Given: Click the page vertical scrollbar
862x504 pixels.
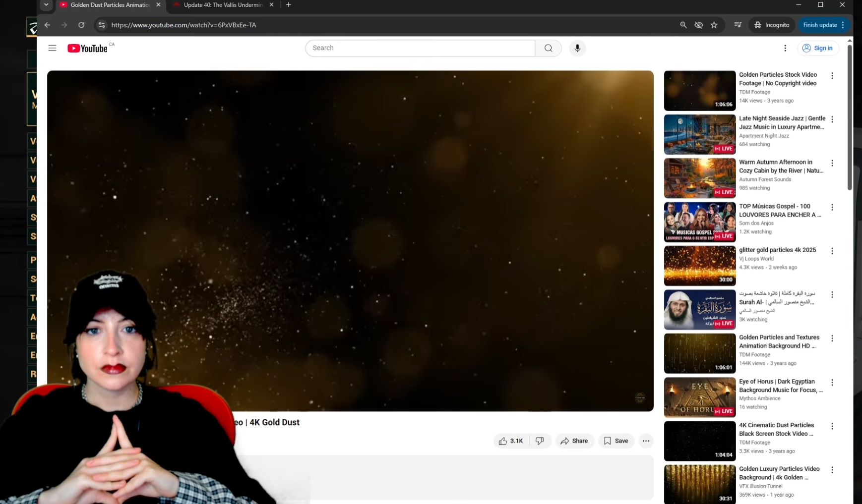Looking at the screenshot, I should [850, 117].
